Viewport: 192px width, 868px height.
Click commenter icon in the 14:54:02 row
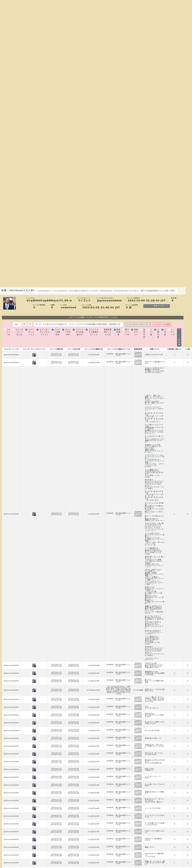[x=34, y=801]
